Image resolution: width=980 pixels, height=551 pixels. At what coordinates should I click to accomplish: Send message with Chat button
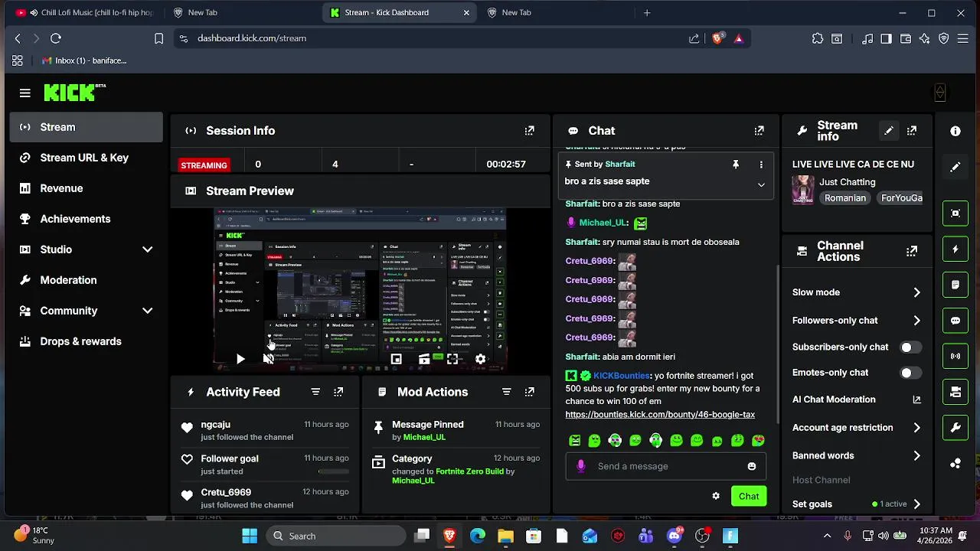(x=749, y=496)
